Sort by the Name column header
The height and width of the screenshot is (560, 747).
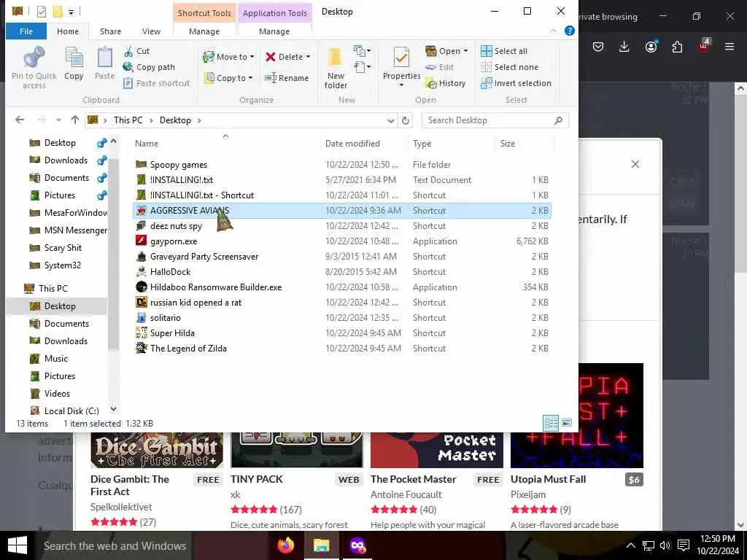pyautogui.click(x=225, y=144)
